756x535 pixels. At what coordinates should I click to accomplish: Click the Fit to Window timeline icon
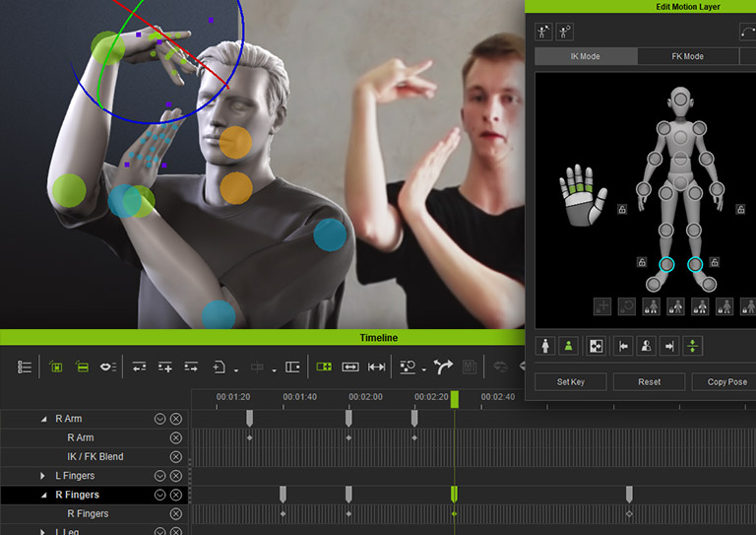349,367
